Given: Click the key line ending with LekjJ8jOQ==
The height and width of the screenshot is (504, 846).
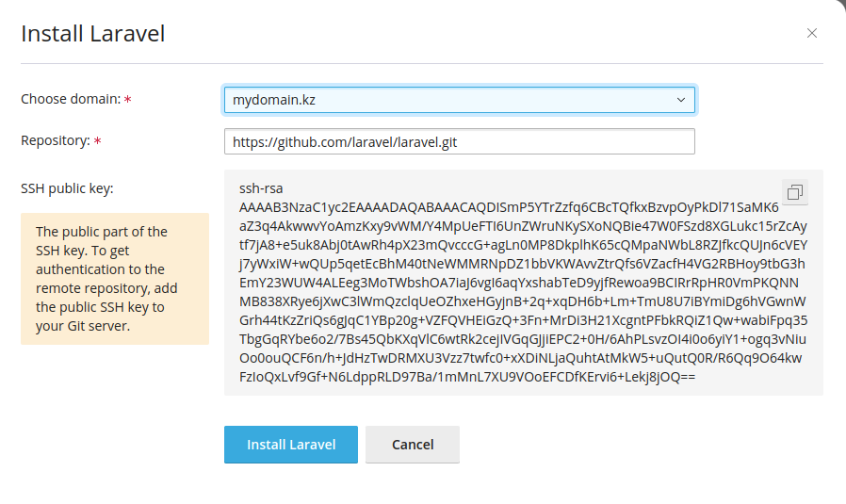Looking at the screenshot, I should coord(467,377).
